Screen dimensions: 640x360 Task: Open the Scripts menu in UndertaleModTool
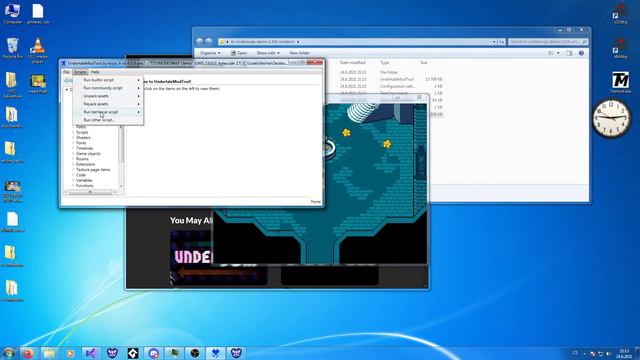(80, 72)
